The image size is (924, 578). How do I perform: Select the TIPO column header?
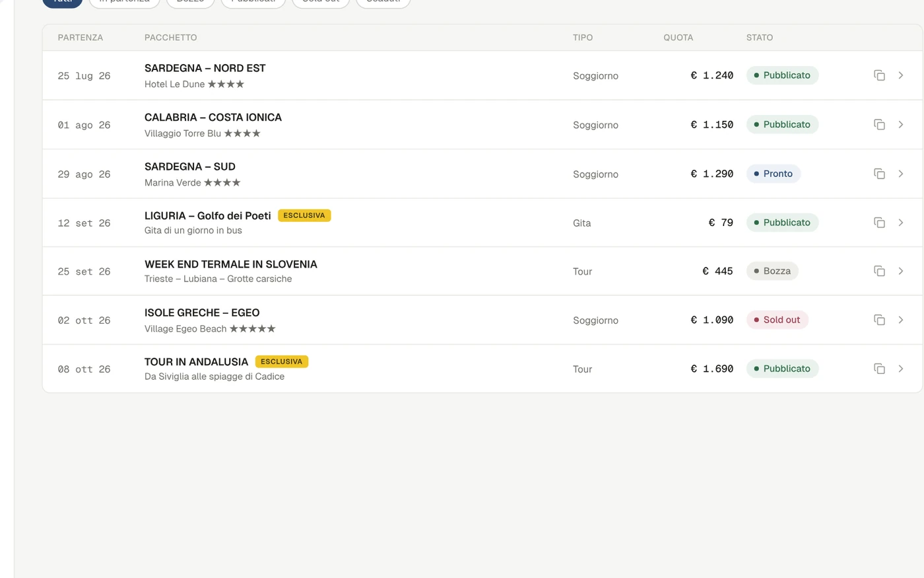coord(583,38)
